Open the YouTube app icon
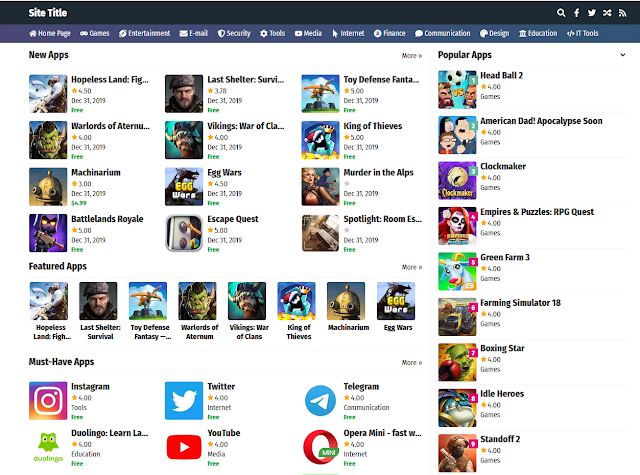This screenshot has height=475, width=640. coord(184,447)
